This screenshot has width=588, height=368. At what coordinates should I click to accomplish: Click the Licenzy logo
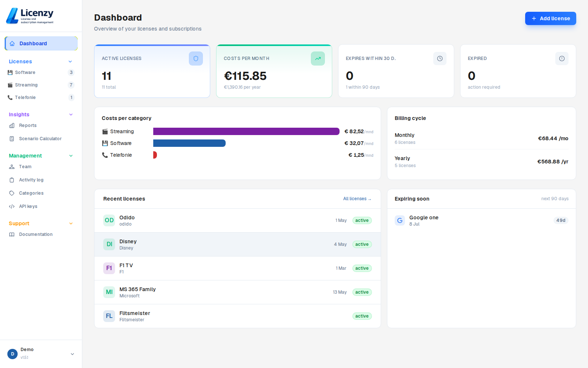pos(30,16)
